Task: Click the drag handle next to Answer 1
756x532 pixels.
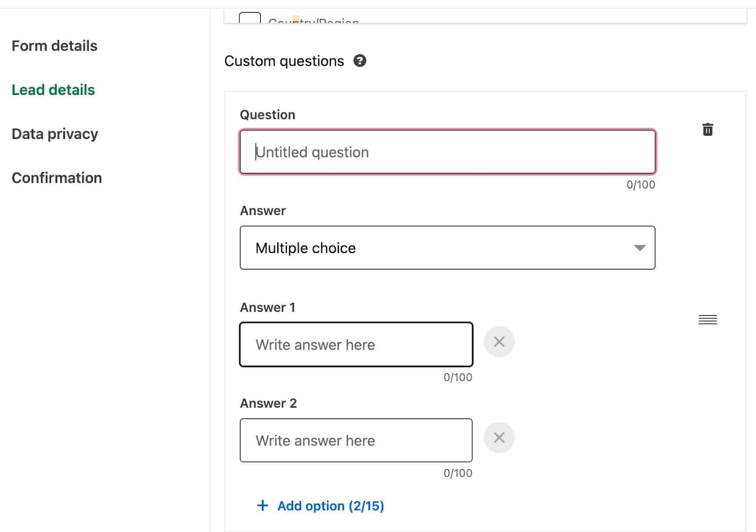Action: 707,319
